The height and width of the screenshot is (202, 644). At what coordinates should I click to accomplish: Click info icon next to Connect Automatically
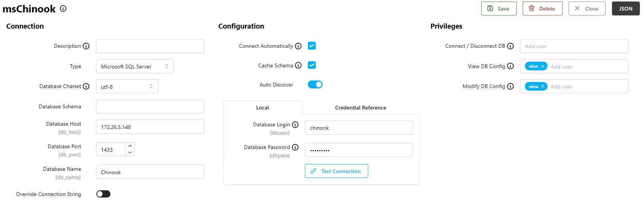(298, 46)
